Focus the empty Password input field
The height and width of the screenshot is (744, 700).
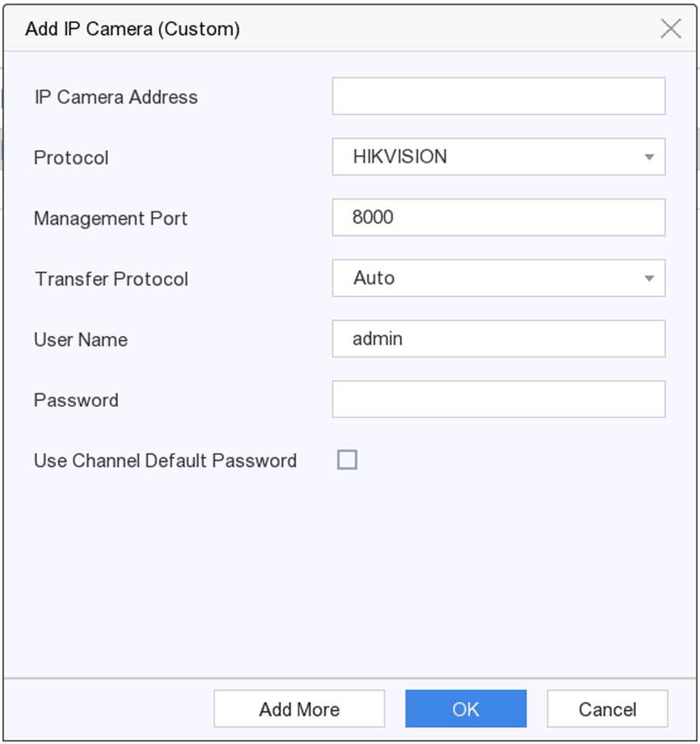click(499, 400)
